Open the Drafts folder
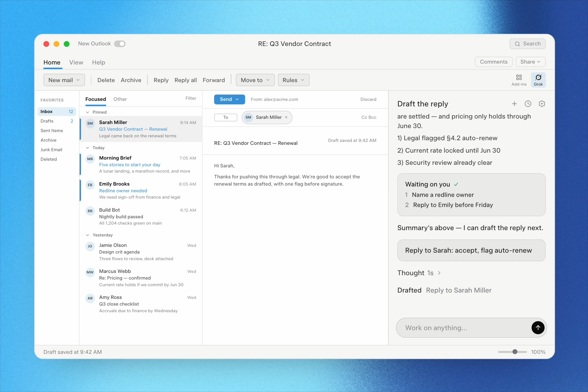 57,121
